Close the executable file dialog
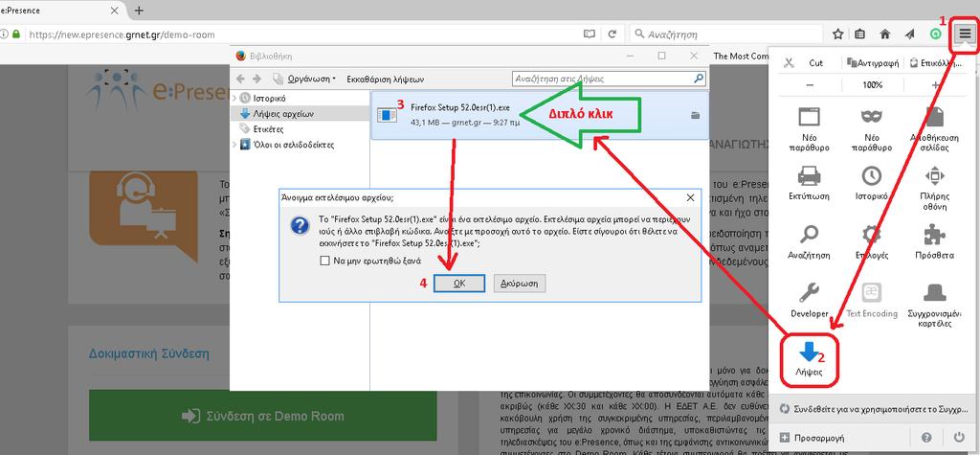980x455 pixels. 691,197
